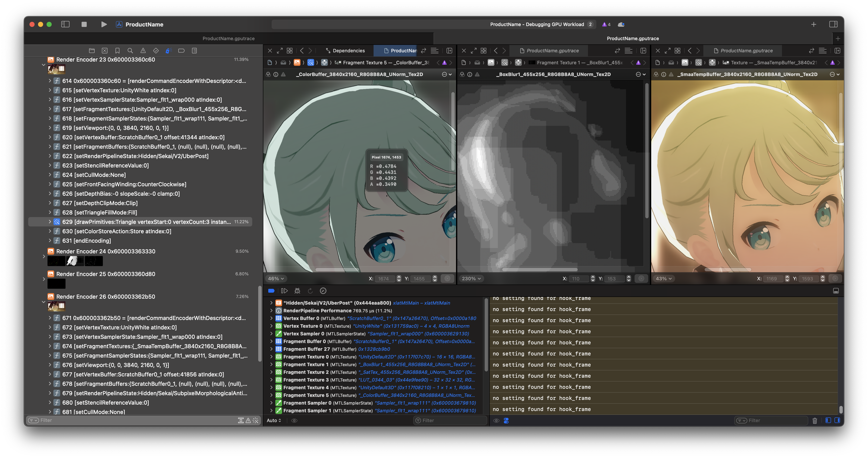Open more options menu for BoxBlur1 texture

[641, 75]
